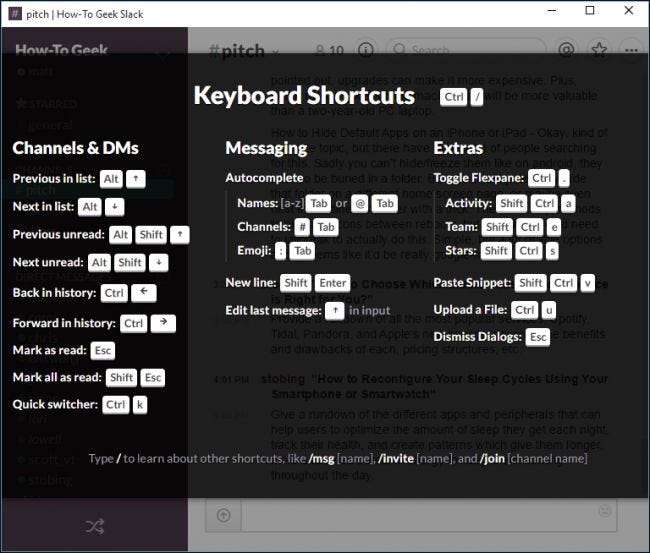The width and height of the screenshot is (650, 553).
Task: Click the Extras heading
Action: (x=458, y=148)
